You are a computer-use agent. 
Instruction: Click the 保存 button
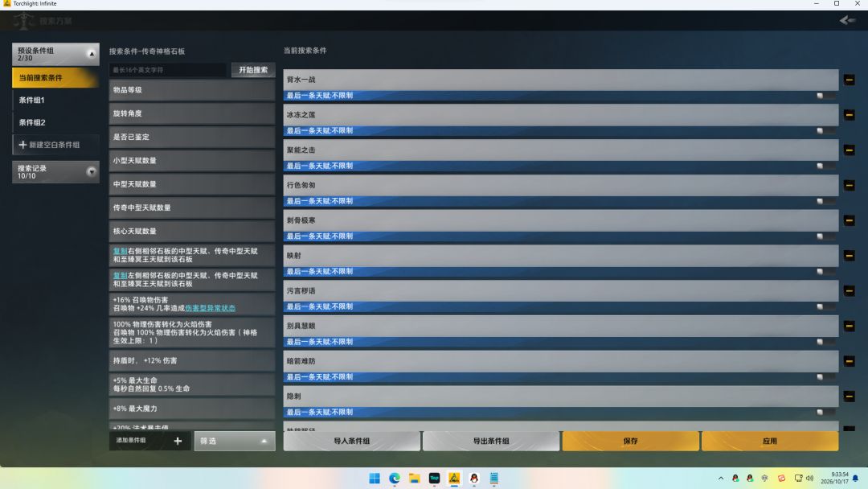click(x=631, y=441)
